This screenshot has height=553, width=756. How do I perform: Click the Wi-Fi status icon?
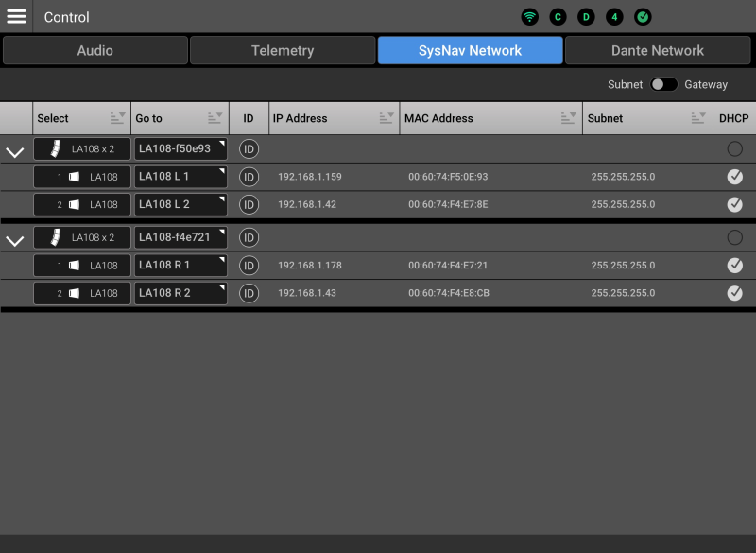click(530, 17)
